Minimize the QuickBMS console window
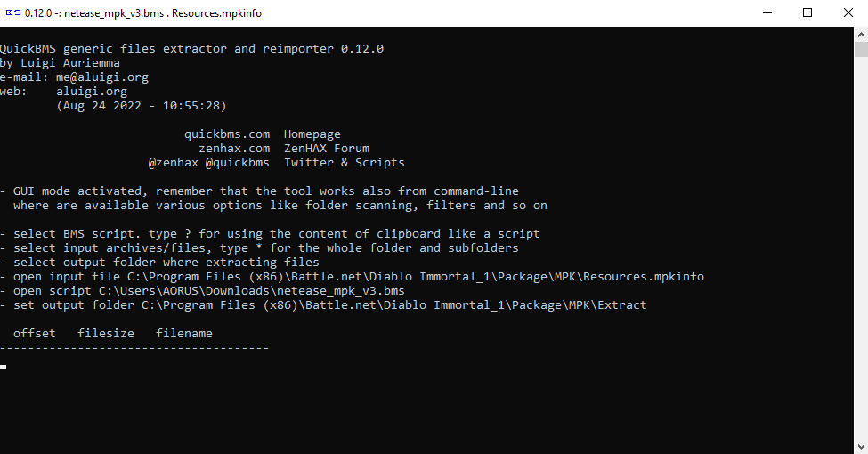Image resolution: width=868 pixels, height=454 pixels. [767, 12]
